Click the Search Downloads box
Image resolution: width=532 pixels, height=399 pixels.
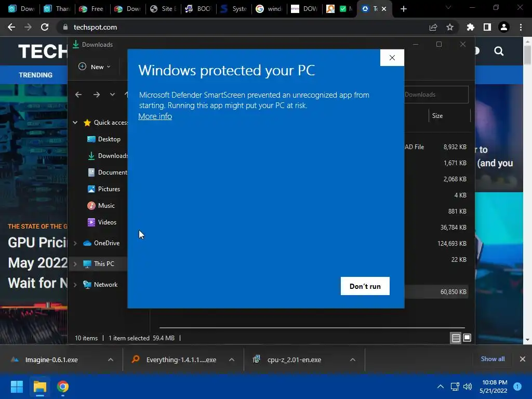436,95
